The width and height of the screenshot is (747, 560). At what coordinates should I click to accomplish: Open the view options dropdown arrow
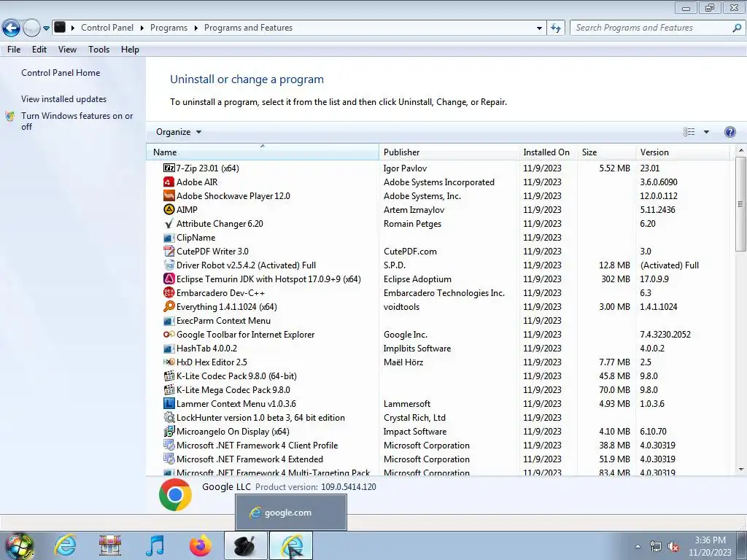(706, 132)
